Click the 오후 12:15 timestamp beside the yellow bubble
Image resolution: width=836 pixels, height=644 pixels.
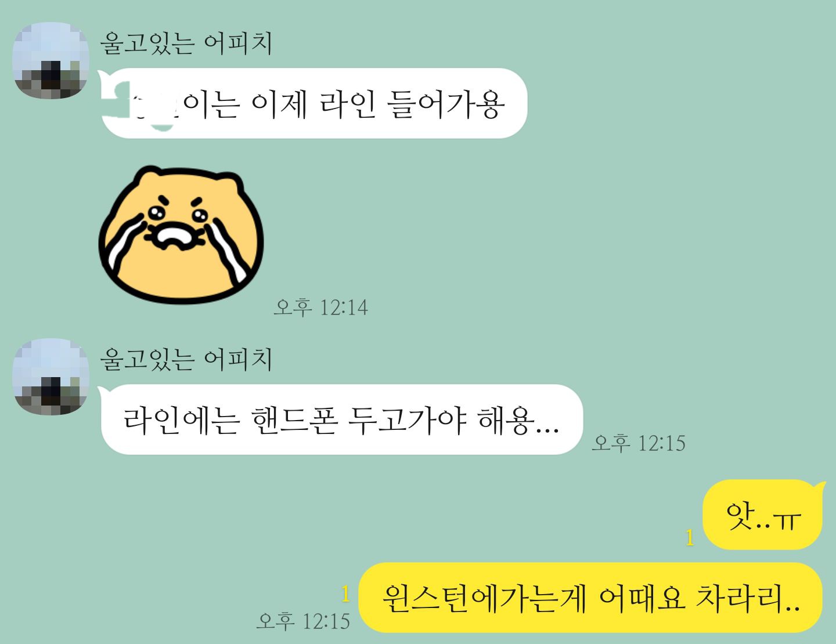[303, 621]
